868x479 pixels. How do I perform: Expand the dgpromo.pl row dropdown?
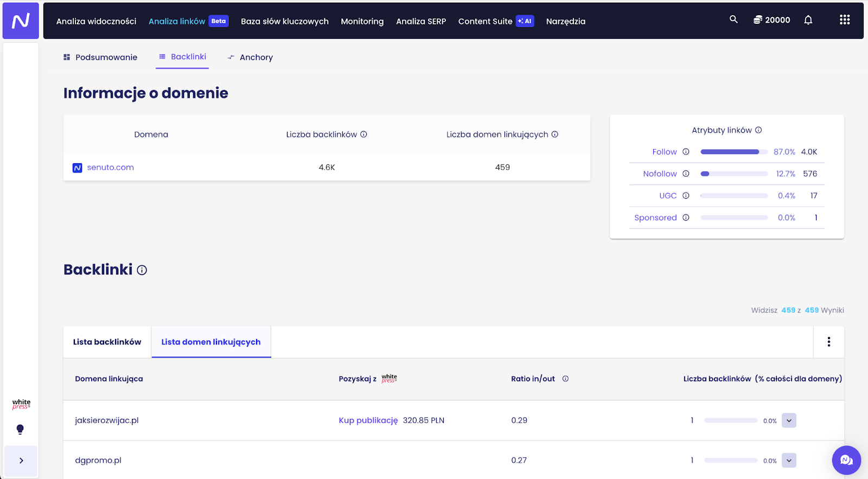[x=789, y=461]
